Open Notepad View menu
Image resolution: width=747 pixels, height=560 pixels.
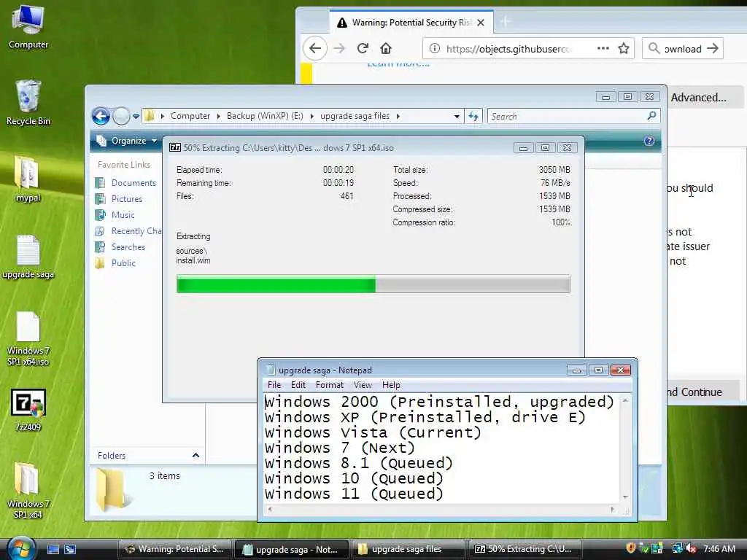[363, 385]
